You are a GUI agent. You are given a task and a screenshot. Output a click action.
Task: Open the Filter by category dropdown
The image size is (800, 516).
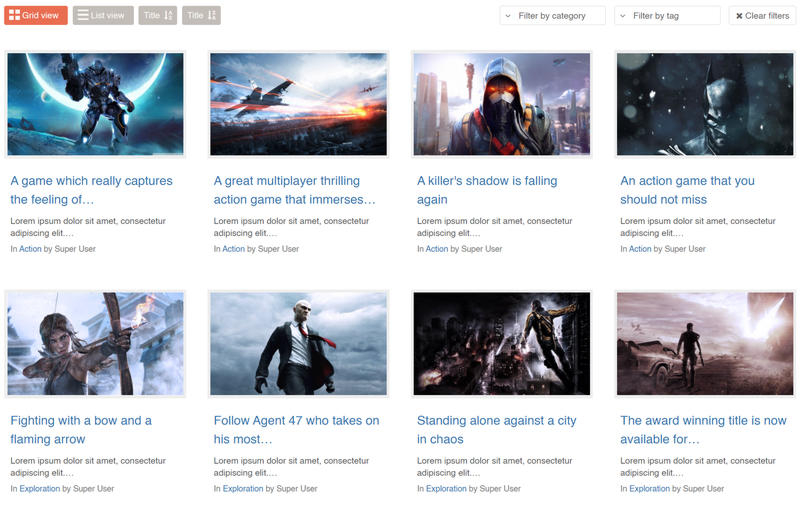click(553, 16)
